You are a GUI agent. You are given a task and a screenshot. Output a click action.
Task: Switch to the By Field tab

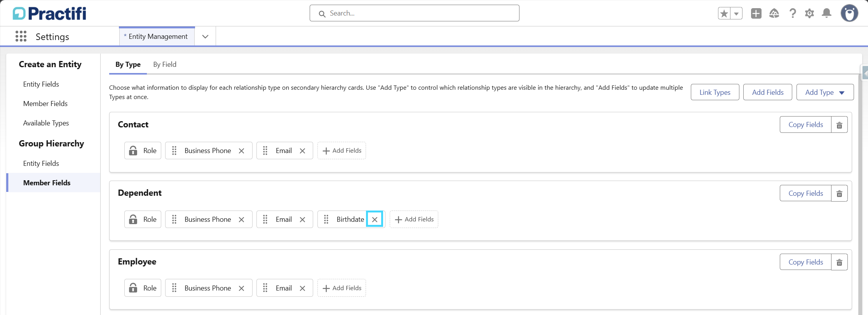pos(165,64)
